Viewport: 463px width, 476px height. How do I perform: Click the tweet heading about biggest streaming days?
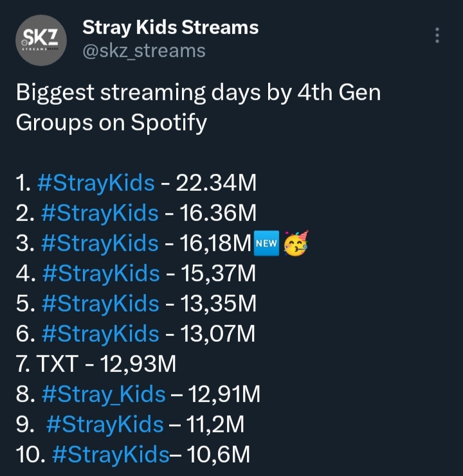[x=198, y=107]
